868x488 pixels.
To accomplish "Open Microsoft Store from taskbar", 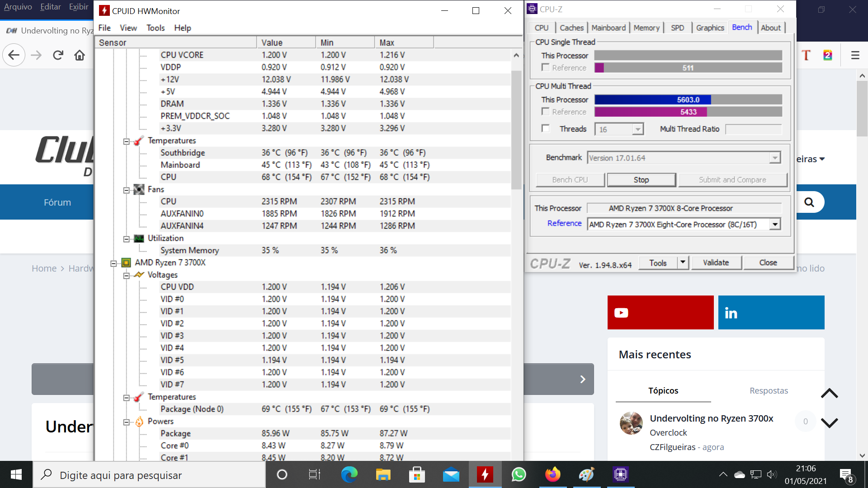I will pyautogui.click(x=417, y=474).
